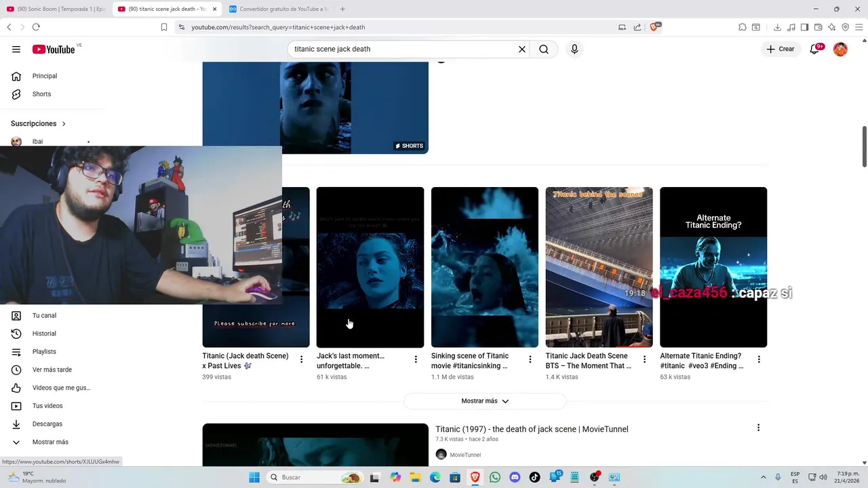Play the Titanic behind the scenes thumbnail
The width and height of the screenshot is (868, 488).
pyautogui.click(x=599, y=267)
